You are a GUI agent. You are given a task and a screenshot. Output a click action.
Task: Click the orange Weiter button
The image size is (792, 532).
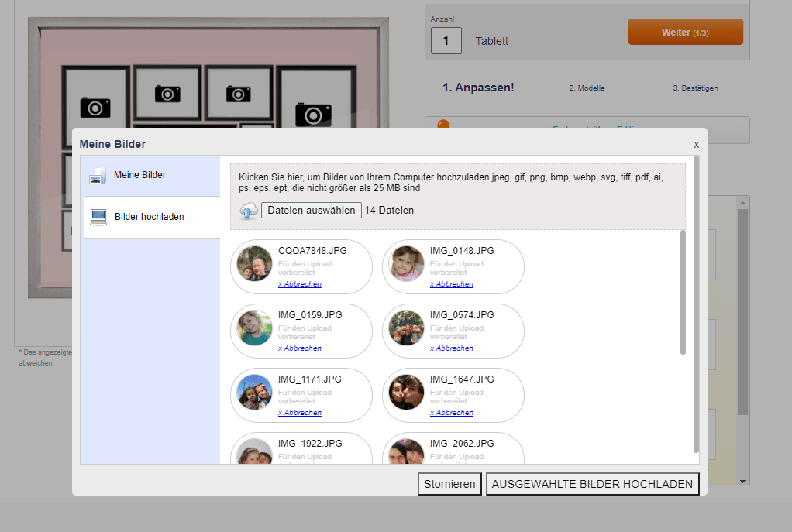pos(685,33)
